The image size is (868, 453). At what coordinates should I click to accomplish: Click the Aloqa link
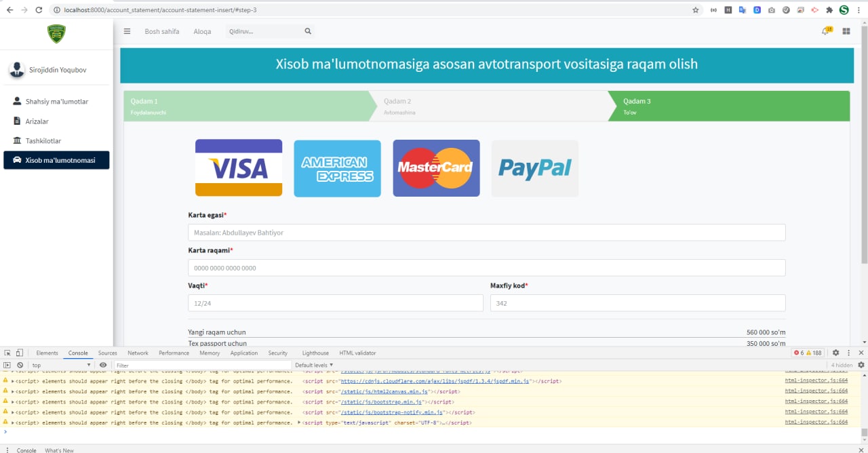tap(202, 31)
